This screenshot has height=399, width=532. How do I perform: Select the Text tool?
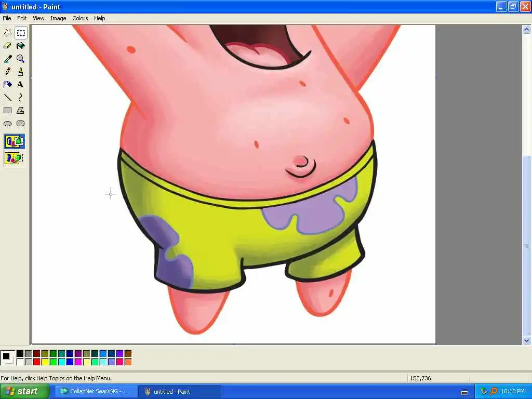[x=21, y=85]
